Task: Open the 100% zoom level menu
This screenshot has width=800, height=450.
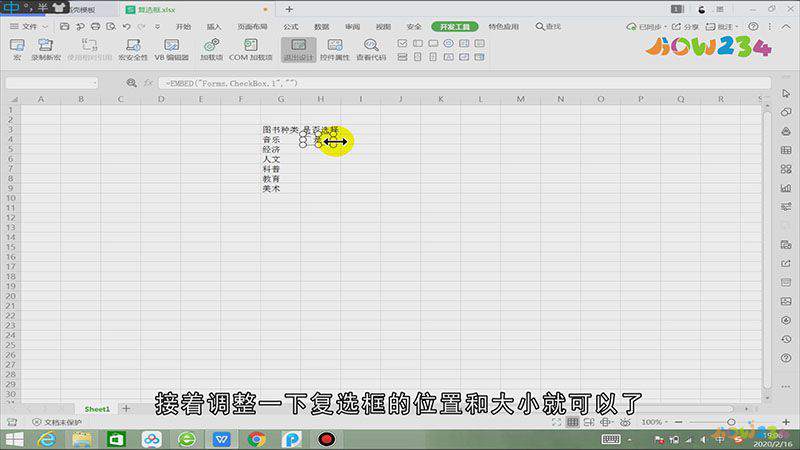Action: (654, 422)
